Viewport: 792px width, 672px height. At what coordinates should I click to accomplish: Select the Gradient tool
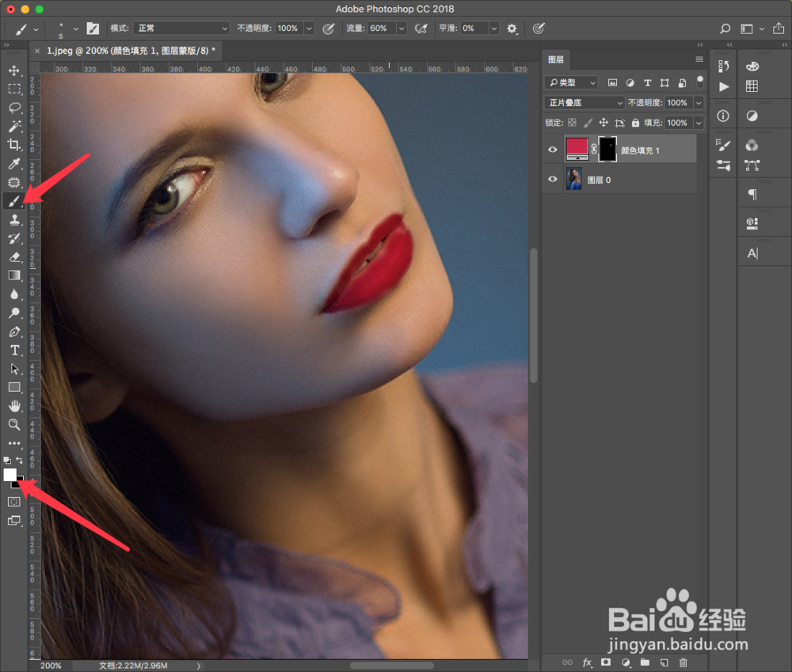click(x=14, y=275)
